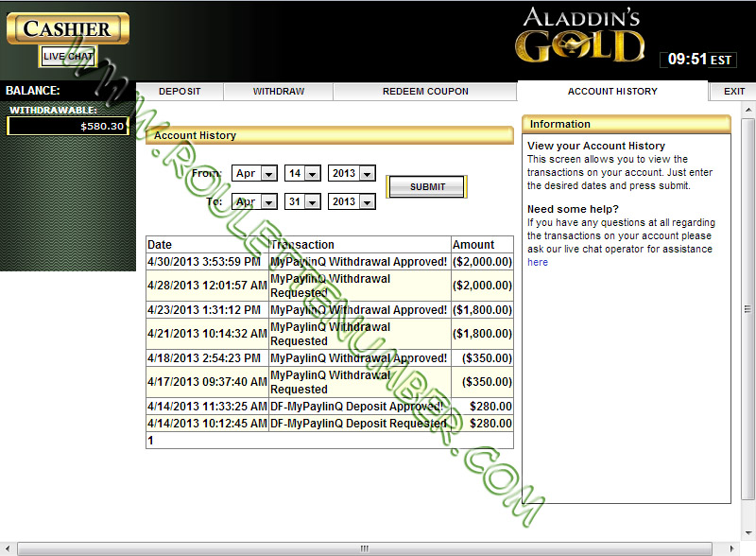Select the 4/14/2013 11:33:25 AM date cell
The image size is (756, 556).
207,407
